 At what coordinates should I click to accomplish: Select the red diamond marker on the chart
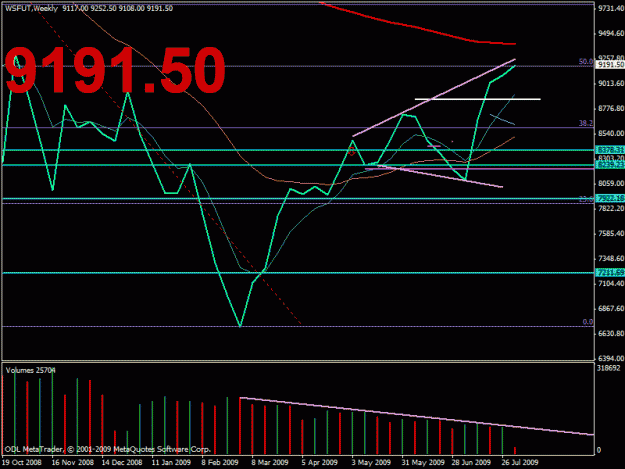coord(351,151)
